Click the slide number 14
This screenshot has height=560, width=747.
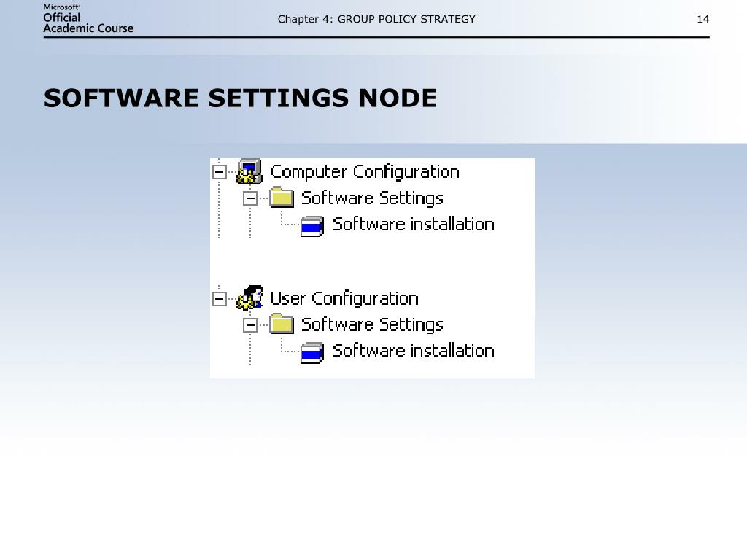tap(703, 19)
